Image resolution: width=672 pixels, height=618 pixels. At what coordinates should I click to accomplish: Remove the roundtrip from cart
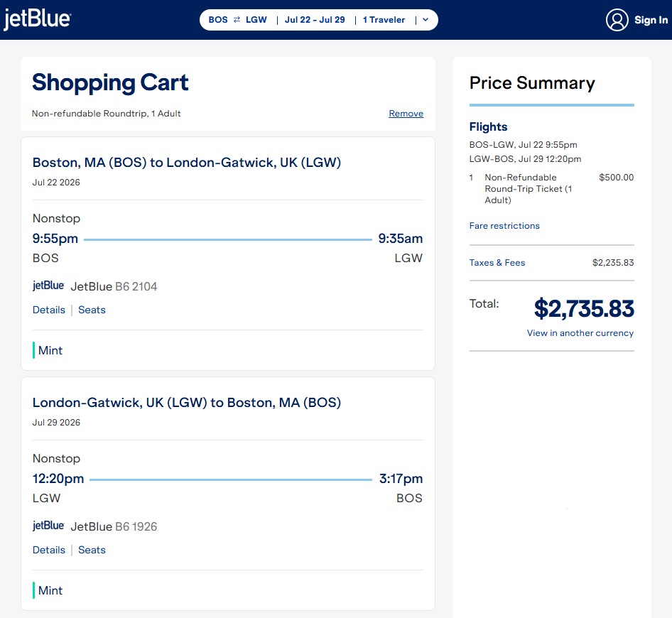click(x=406, y=114)
